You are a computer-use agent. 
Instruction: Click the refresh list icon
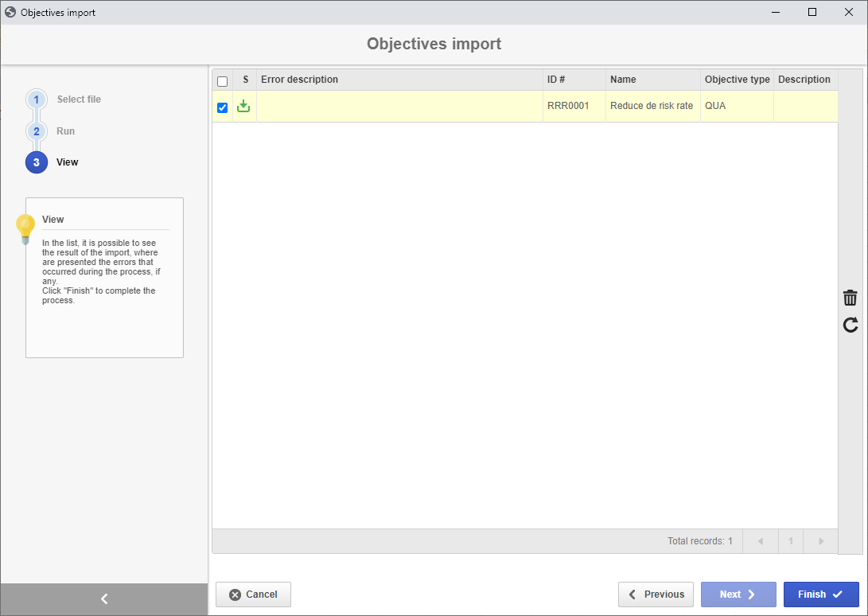tap(850, 325)
